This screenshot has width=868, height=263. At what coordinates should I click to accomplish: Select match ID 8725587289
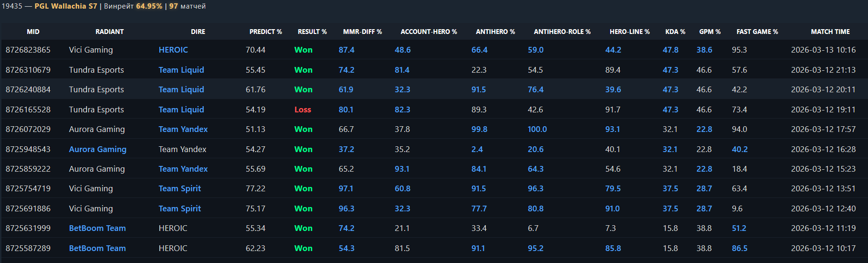(x=28, y=248)
